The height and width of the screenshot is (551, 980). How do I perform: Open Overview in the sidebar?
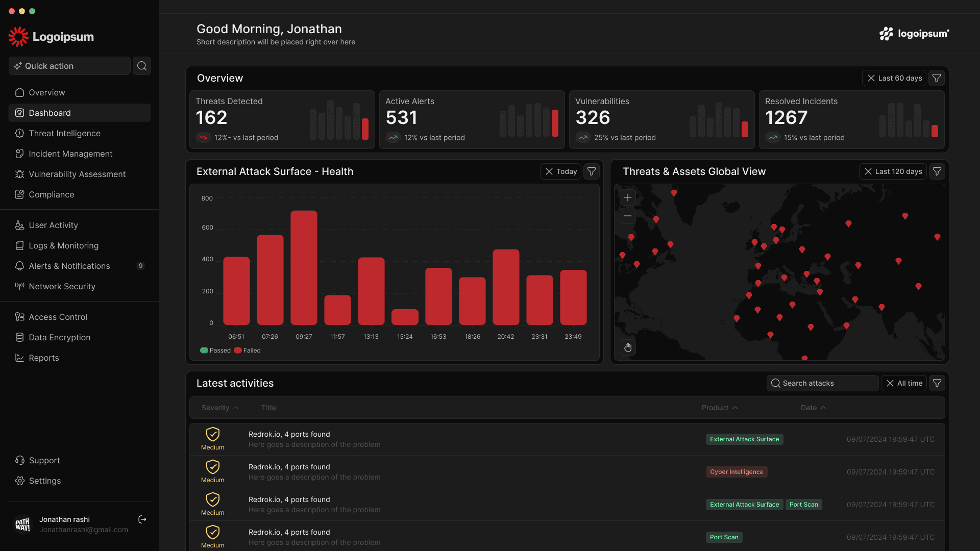pos(80,92)
